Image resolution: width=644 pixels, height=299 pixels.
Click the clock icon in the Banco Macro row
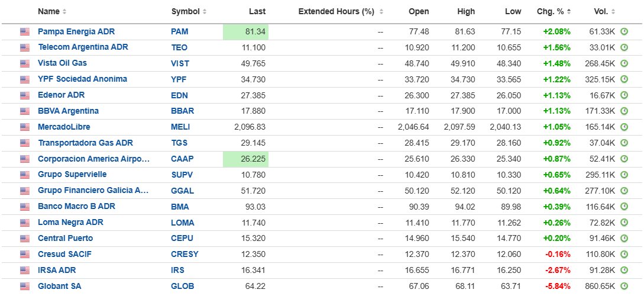[624, 207]
